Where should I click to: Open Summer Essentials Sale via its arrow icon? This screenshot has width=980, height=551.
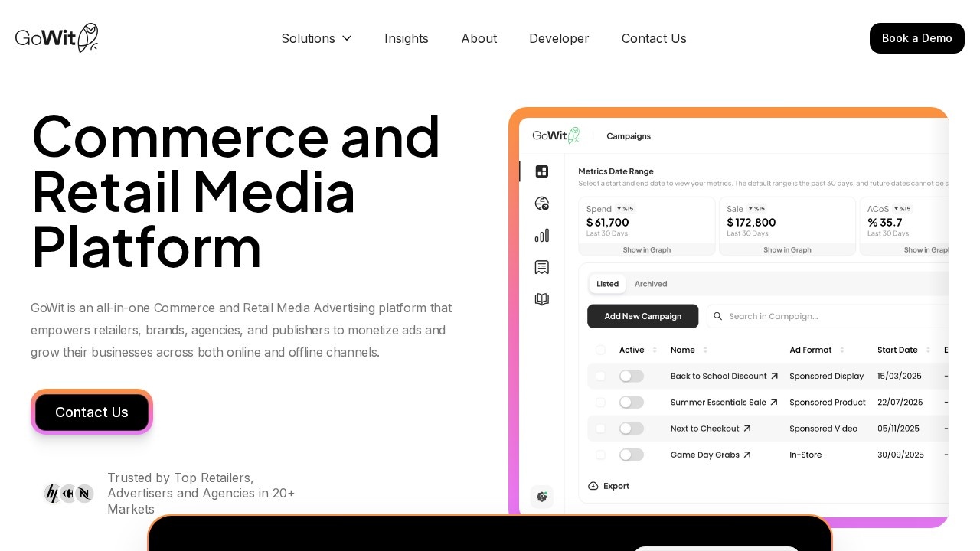point(773,402)
